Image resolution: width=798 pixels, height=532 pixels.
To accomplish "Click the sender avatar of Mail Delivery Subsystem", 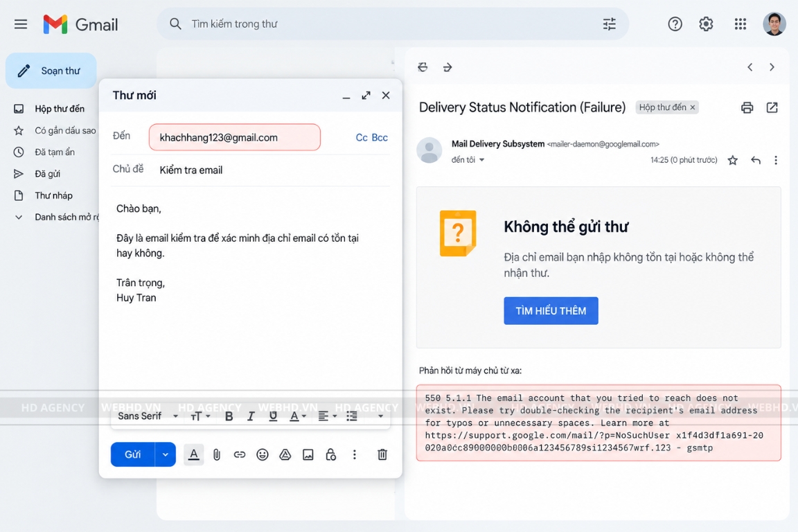I will [x=429, y=150].
